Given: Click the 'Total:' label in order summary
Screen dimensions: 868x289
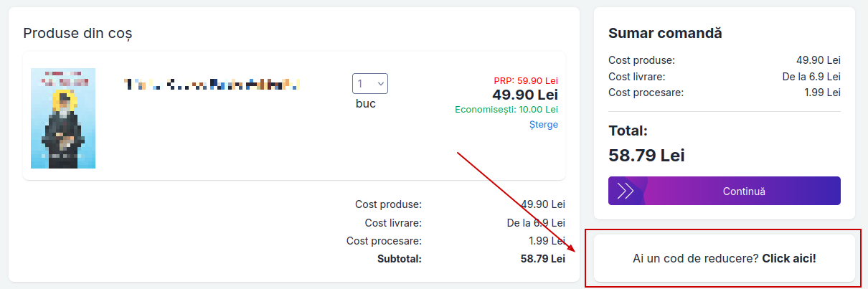Looking at the screenshot, I should (628, 131).
